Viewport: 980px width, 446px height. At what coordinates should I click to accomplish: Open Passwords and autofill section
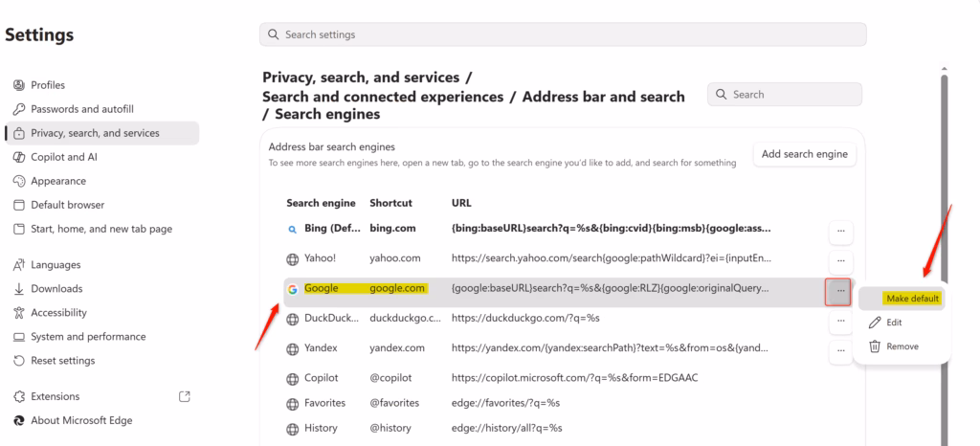(82, 109)
